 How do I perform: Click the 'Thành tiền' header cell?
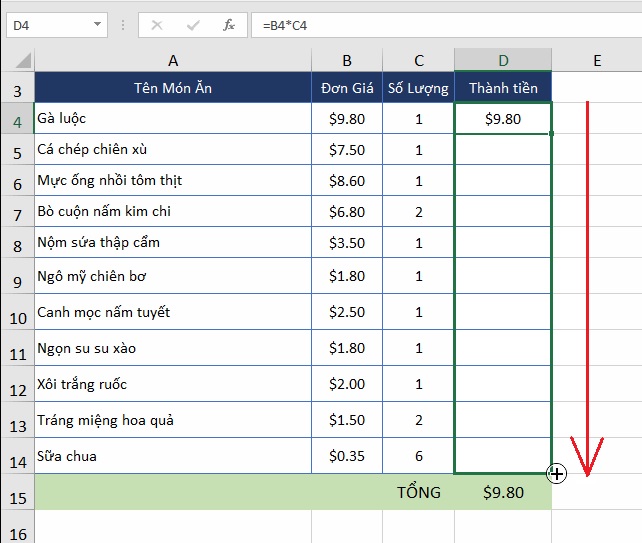click(503, 88)
